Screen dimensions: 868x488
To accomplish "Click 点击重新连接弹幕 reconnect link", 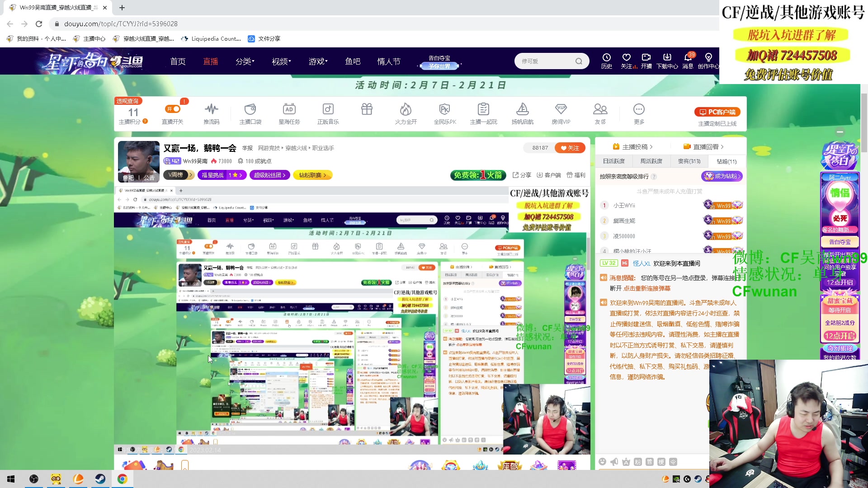I will click(647, 288).
